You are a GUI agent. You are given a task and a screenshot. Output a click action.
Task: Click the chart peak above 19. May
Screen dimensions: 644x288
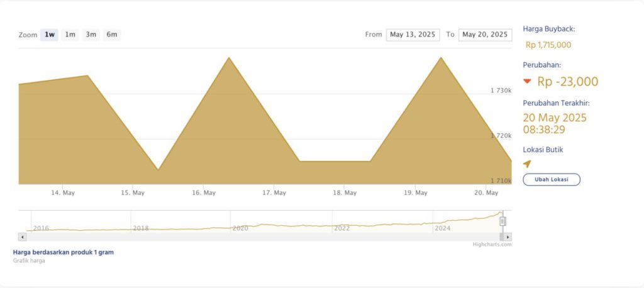click(x=440, y=58)
